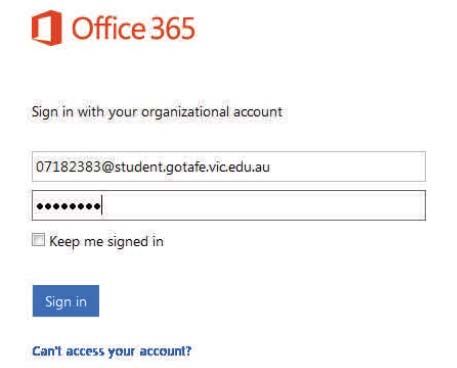Click the word Office in the header

pos(109,29)
